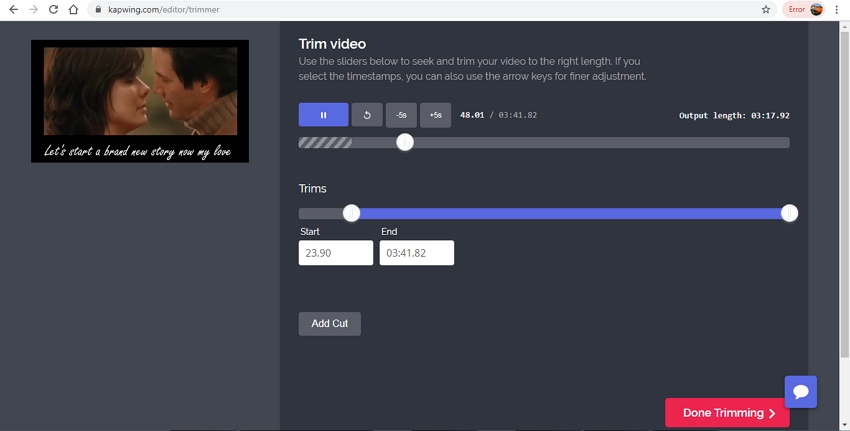Click the video preview thumbnail
The image size is (850, 431).
(x=140, y=101)
